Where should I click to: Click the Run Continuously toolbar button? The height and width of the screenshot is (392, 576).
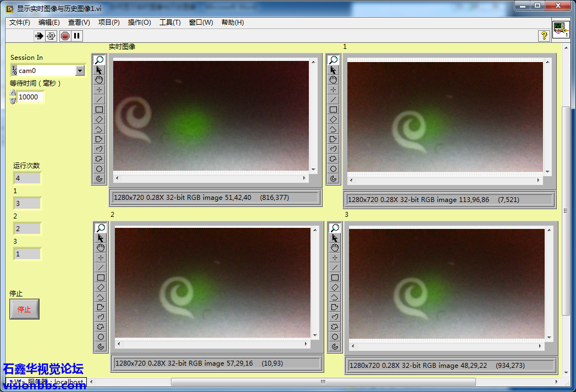(x=51, y=36)
